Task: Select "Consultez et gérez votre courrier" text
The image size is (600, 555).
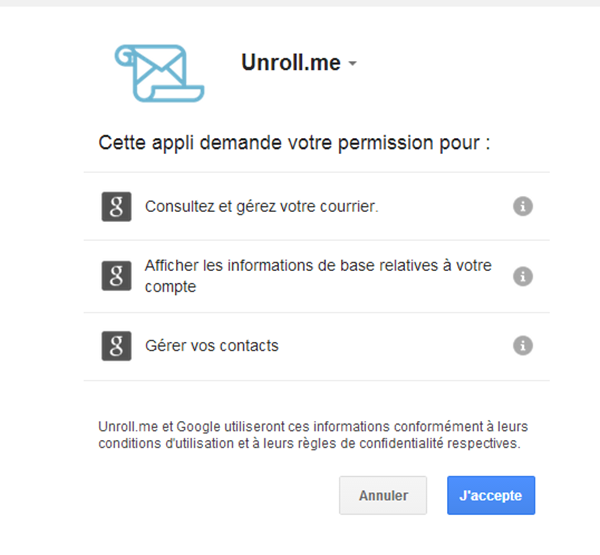Action: pyautogui.click(x=261, y=207)
